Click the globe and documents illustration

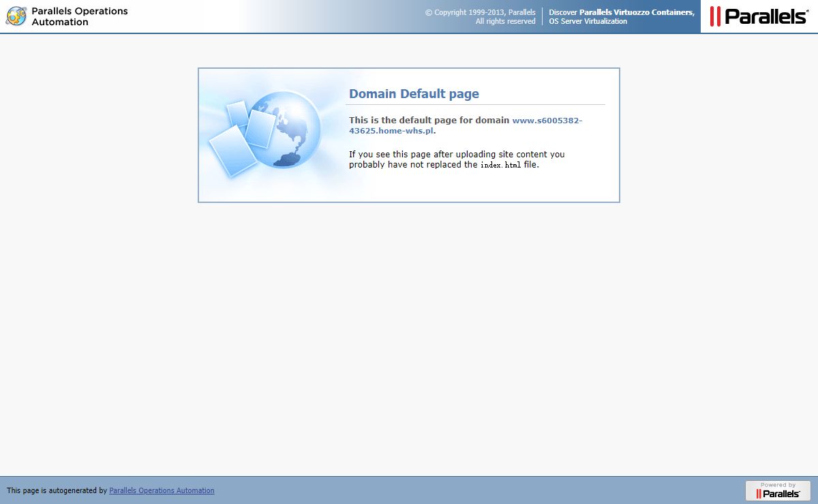coord(265,134)
